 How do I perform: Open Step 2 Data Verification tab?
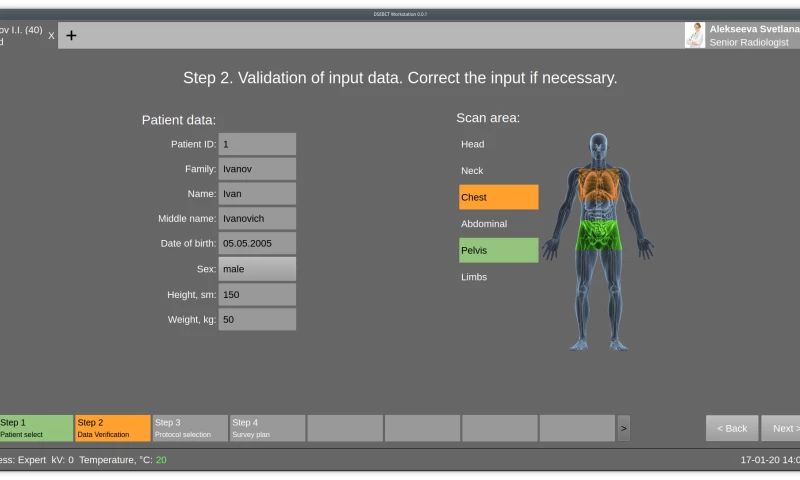[113, 428]
